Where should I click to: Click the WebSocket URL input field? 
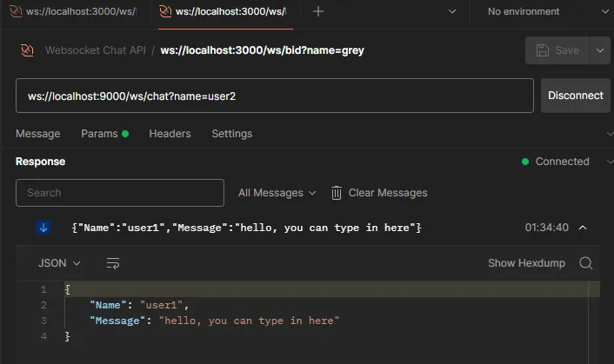275,96
